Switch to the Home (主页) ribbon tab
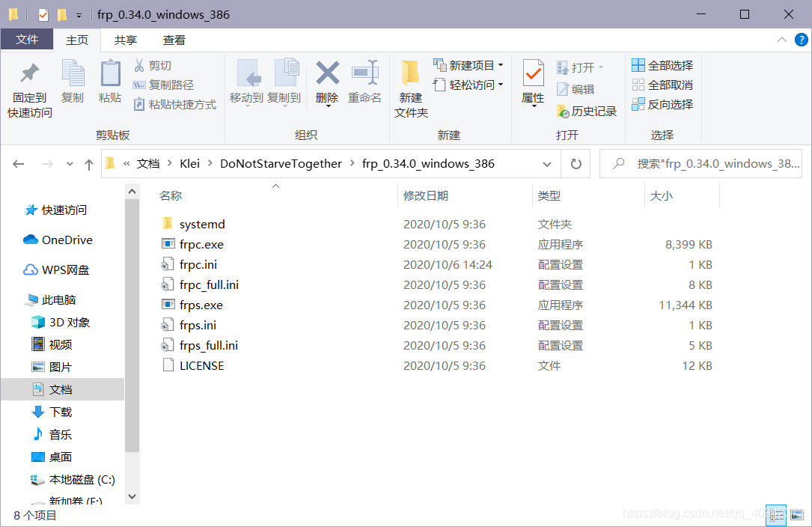Image resolution: width=812 pixels, height=527 pixels. pos(77,40)
